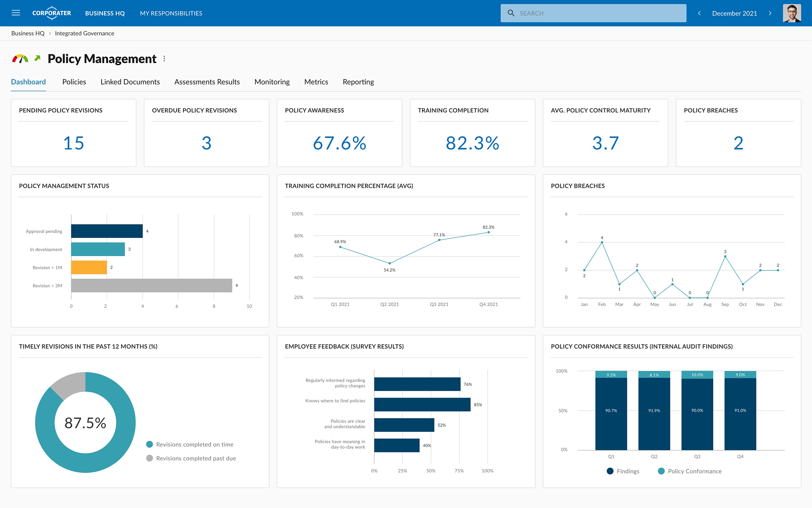The height and width of the screenshot is (508, 812).
Task: Open the hamburger navigation menu
Action: coord(16,13)
